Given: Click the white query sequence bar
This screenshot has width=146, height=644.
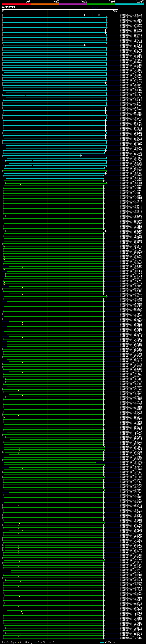Looking at the screenshot, I should [x=60, y=10].
